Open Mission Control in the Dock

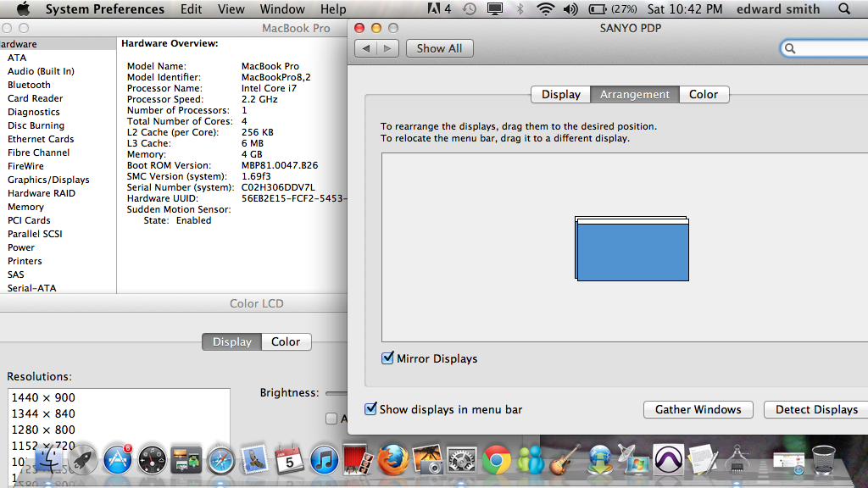point(186,460)
